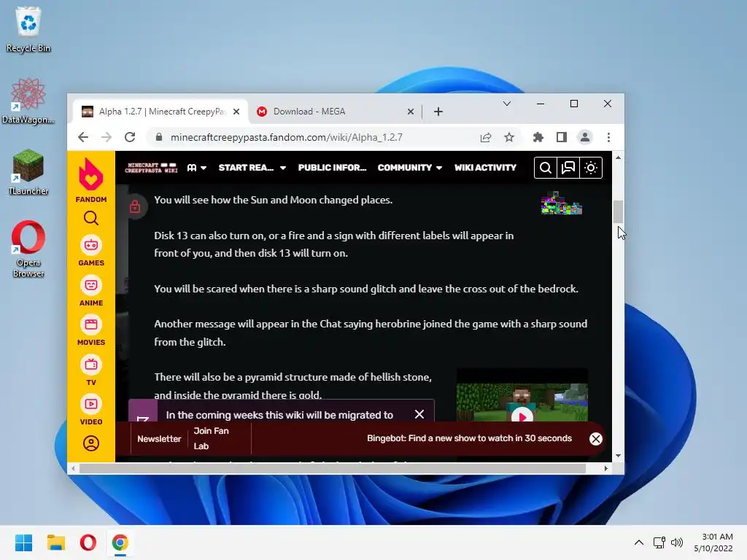Click the Join Fan Lab link
The image size is (747, 560).
click(211, 438)
